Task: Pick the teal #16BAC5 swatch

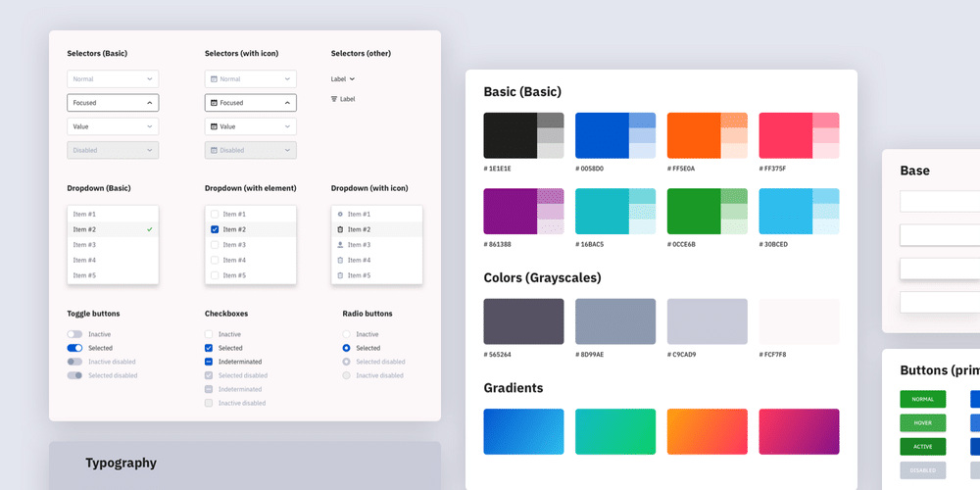Action: pos(602,212)
